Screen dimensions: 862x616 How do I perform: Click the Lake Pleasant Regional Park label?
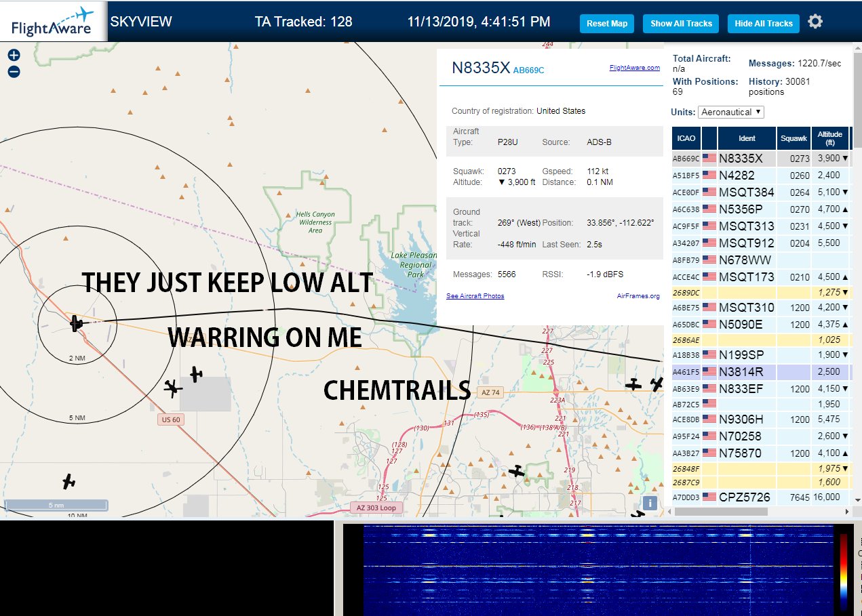pos(415,265)
